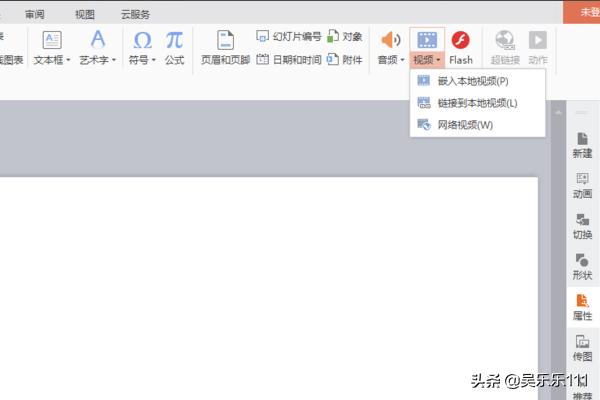600x400 pixels.
Task: Select 网络视频(W) from the dropdown
Action: click(x=477, y=125)
